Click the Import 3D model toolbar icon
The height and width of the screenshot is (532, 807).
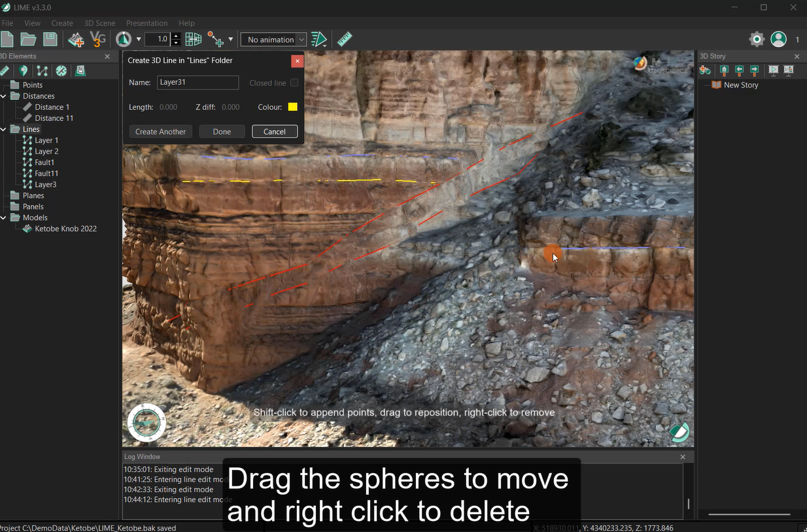tap(76, 39)
